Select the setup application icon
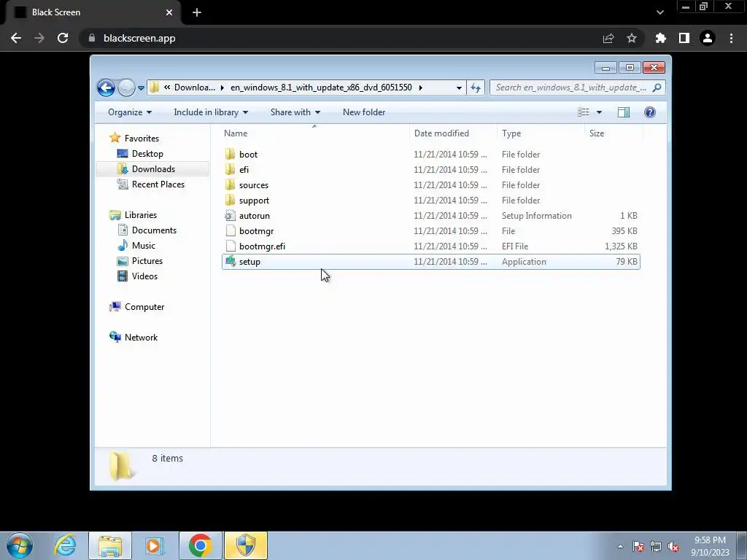The width and height of the screenshot is (747, 560). pyautogui.click(x=231, y=262)
